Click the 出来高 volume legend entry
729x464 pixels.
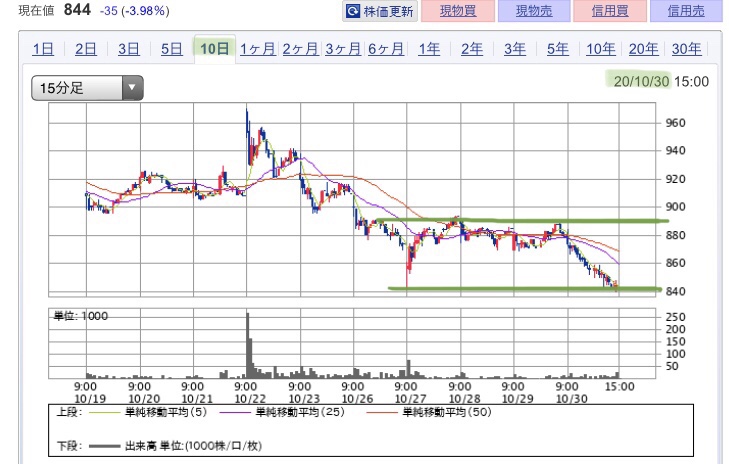[x=193, y=446]
